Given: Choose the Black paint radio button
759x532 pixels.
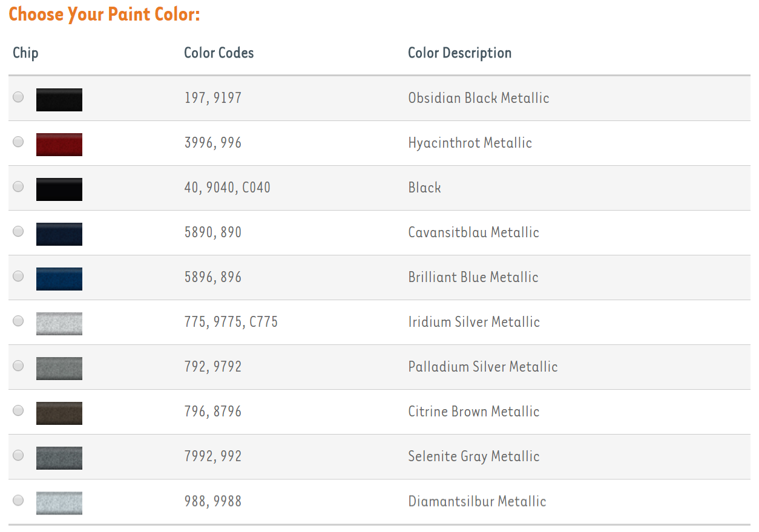Looking at the screenshot, I should point(19,186).
